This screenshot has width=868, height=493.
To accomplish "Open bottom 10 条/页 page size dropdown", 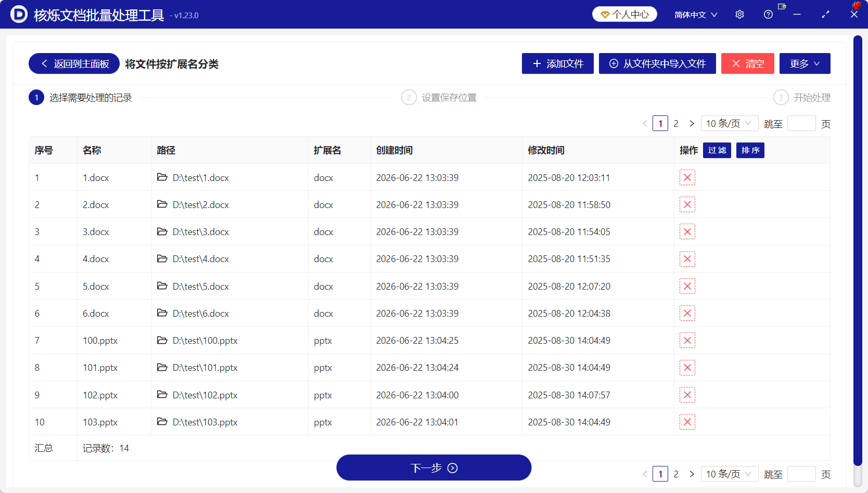I will 729,474.
